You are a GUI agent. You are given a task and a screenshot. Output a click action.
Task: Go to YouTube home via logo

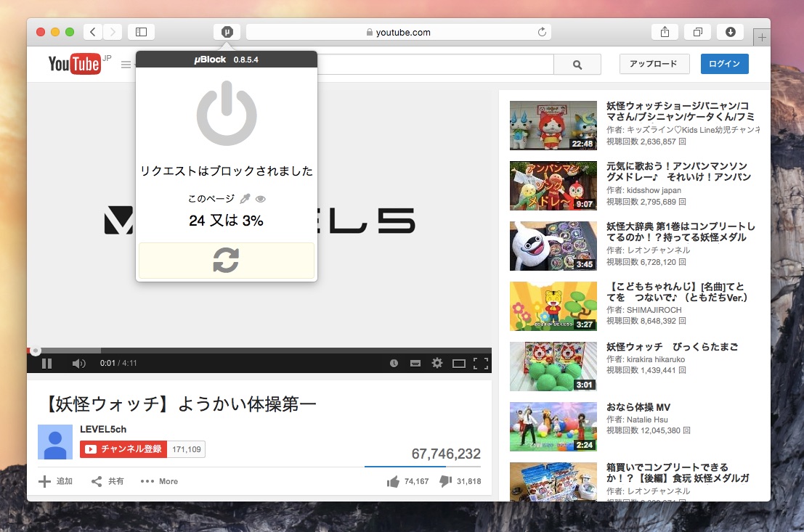pyautogui.click(x=74, y=64)
